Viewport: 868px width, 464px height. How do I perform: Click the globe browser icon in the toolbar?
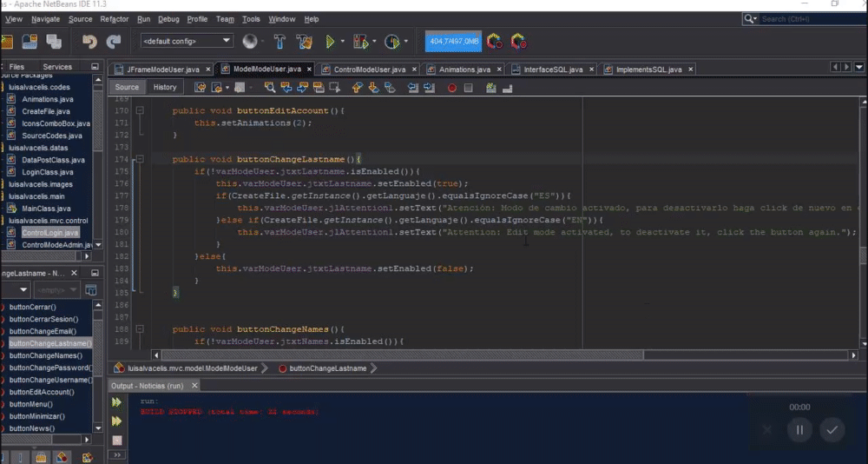pyautogui.click(x=251, y=41)
